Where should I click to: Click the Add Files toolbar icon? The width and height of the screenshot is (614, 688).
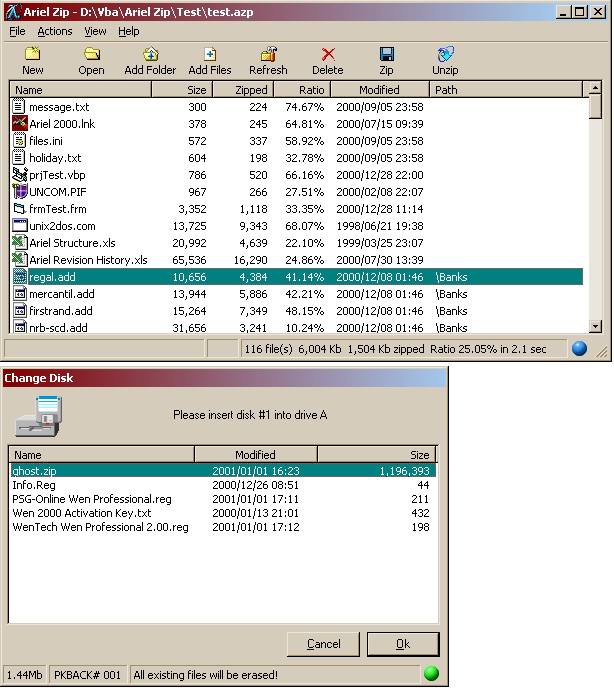(210, 55)
